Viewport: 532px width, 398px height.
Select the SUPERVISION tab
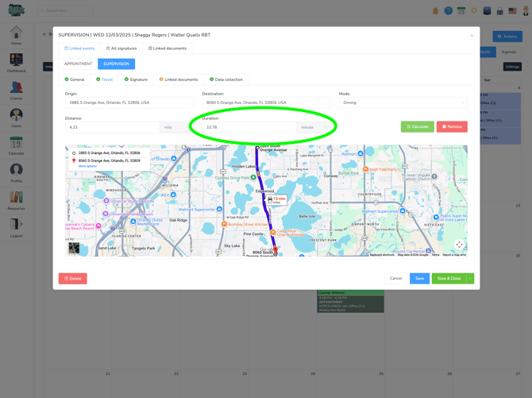[x=117, y=64]
